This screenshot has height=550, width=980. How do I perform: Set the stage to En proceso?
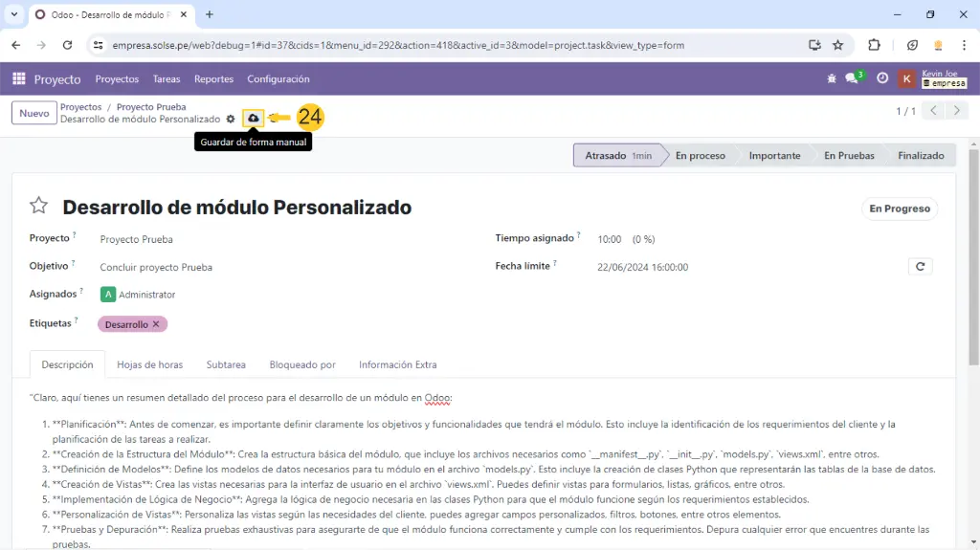[700, 156]
